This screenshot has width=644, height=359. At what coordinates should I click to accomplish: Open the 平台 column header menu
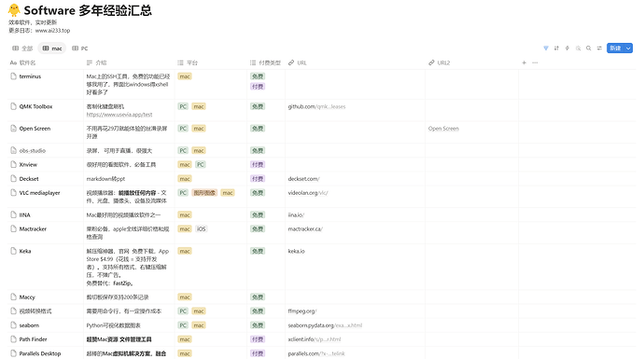click(188, 62)
